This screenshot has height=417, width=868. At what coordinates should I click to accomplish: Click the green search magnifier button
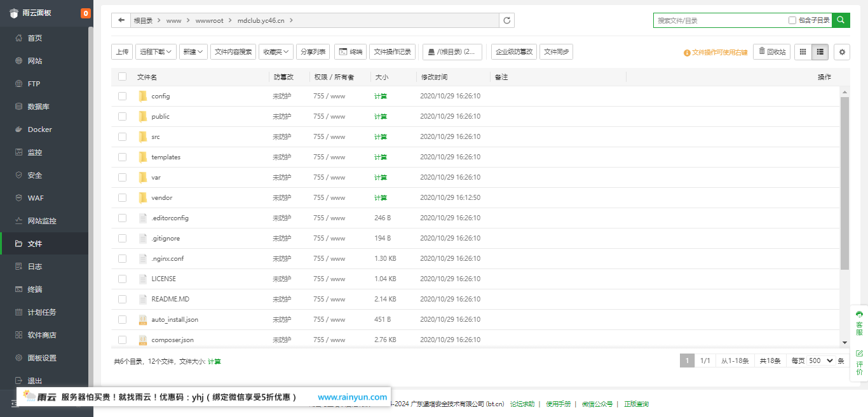point(841,20)
